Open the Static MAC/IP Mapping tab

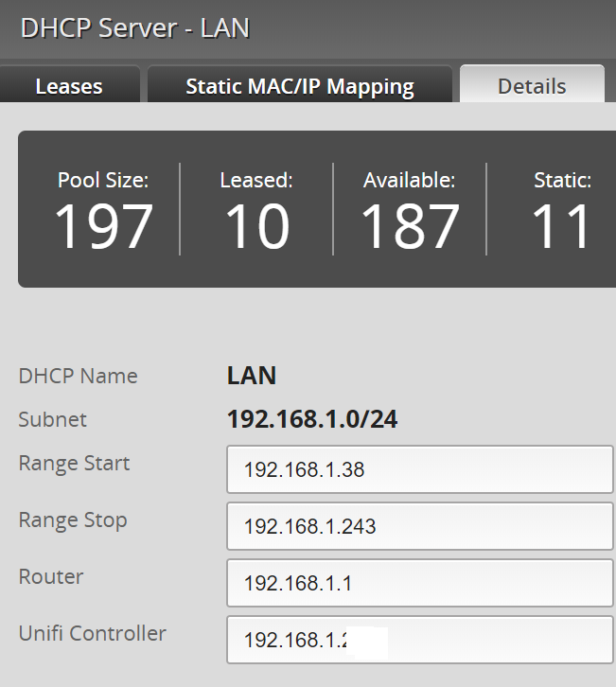[x=299, y=86]
